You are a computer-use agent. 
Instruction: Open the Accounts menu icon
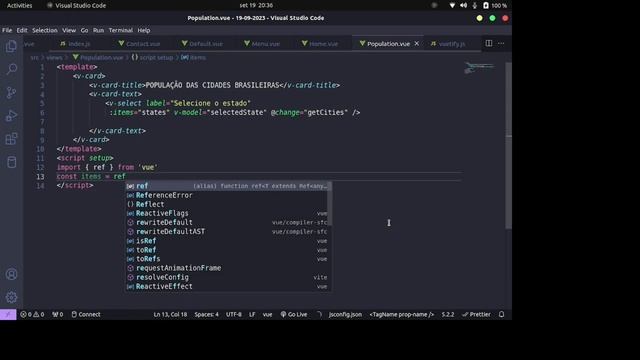click(x=11, y=274)
